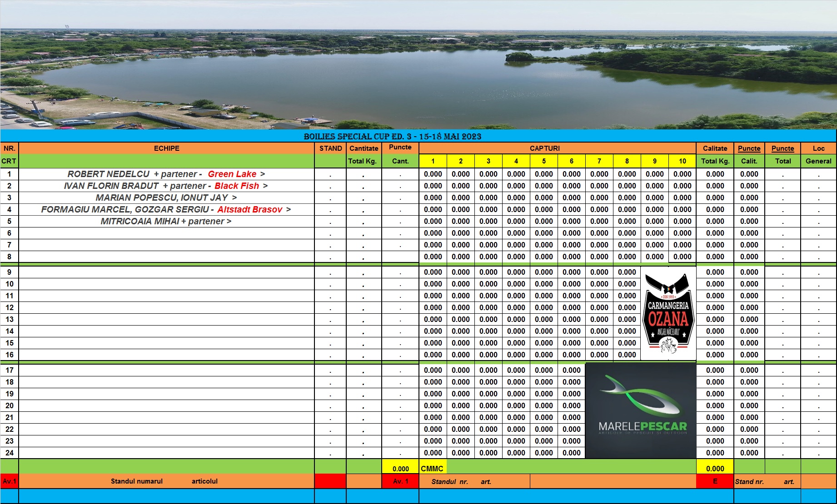Click capture 1 value in row 1
837x504 pixels.
(433, 174)
